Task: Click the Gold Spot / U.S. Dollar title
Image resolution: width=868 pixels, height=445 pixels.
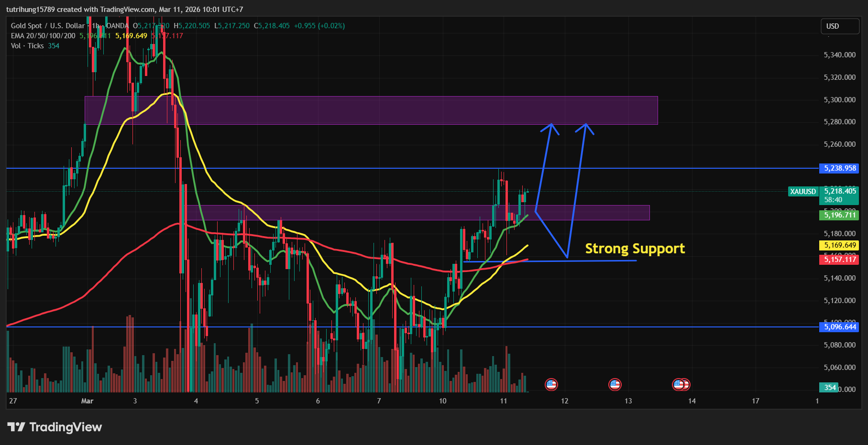Action: pos(48,26)
